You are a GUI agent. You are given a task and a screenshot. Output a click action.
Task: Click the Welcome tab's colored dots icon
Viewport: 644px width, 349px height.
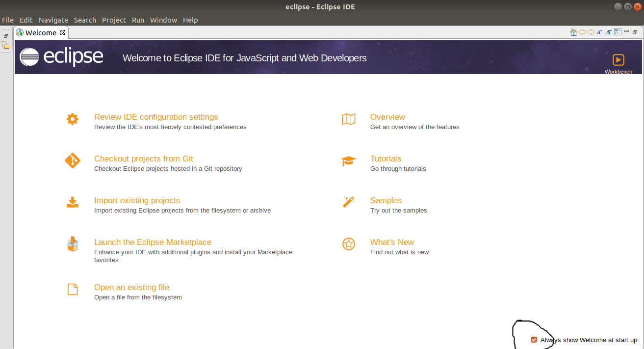(20, 33)
